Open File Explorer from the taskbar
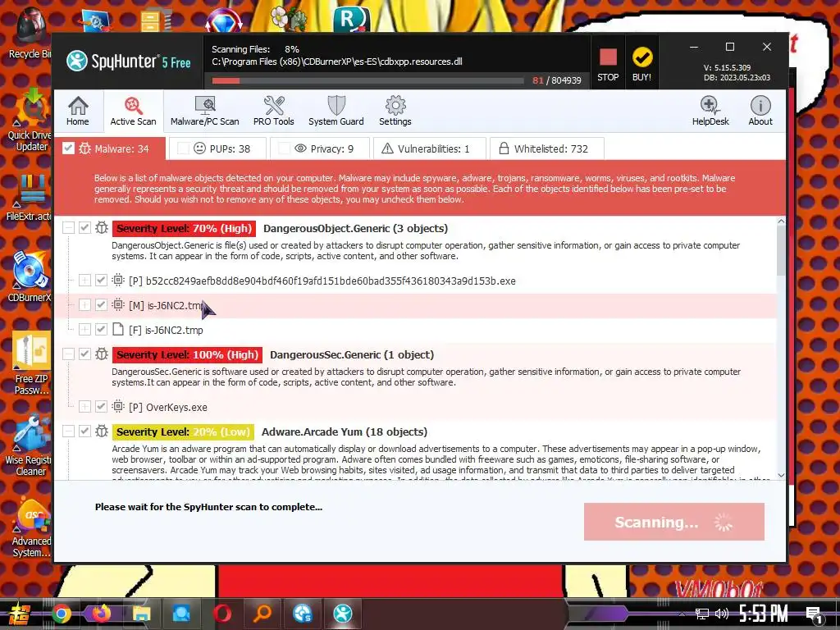The height and width of the screenshot is (630, 840). pos(141,614)
